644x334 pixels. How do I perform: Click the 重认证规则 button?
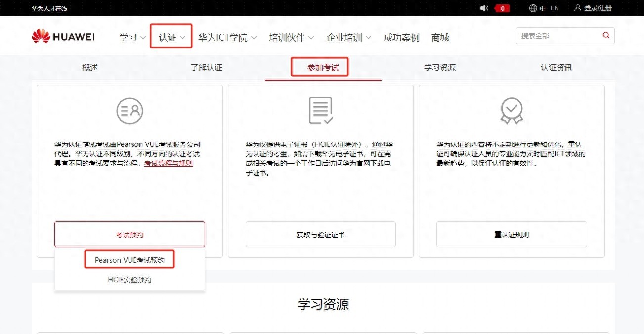tap(512, 235)
